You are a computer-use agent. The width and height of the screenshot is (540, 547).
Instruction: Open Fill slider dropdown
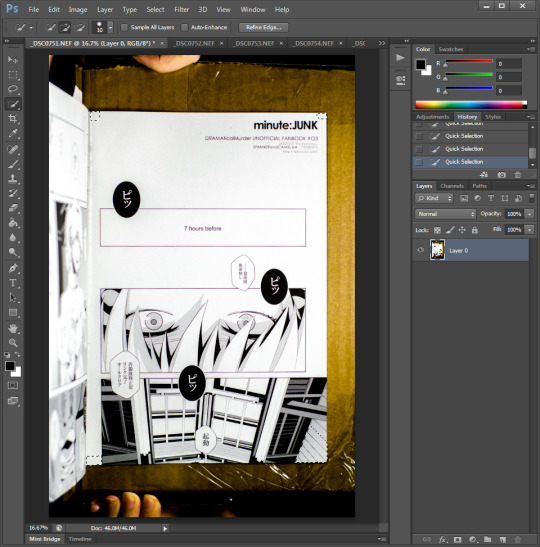530,230
